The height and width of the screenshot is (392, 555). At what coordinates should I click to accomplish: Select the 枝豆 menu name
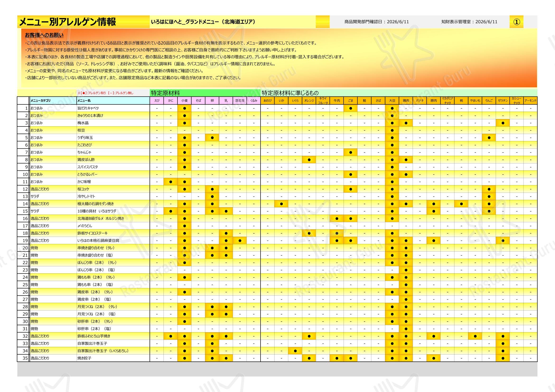click(x=81, y=130)
